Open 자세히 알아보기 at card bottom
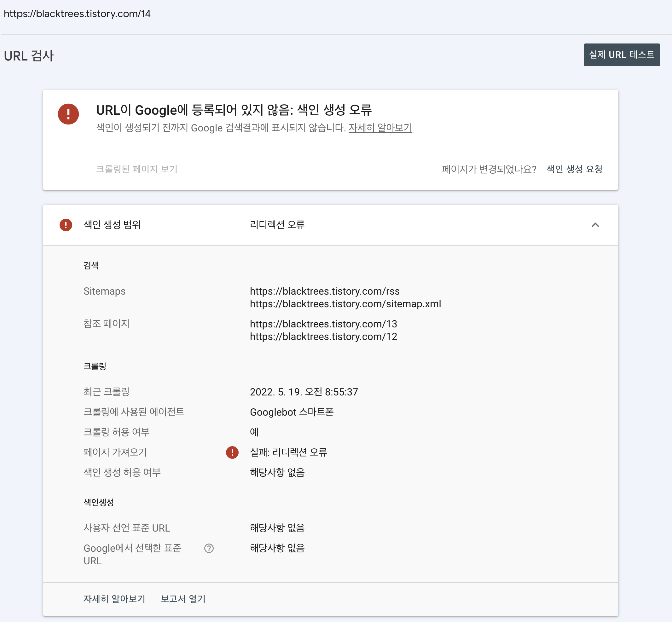The image size is (672, 622). tap(114, 599)
